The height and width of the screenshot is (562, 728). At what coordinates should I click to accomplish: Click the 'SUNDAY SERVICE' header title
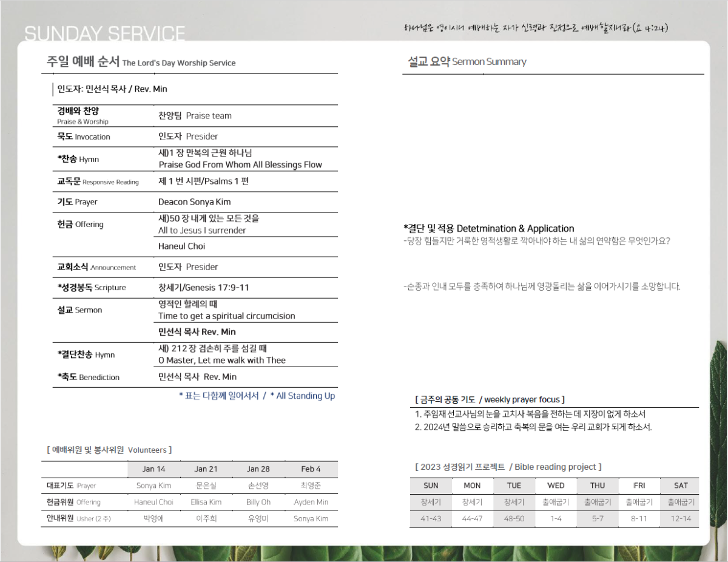(x=105, y=34)
